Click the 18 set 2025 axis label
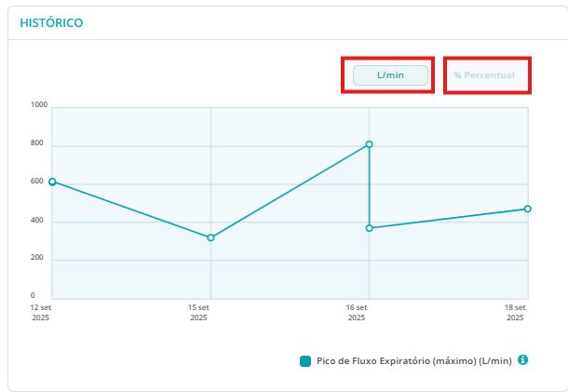This screenshot has height=392, width=568. pos(515,312)
